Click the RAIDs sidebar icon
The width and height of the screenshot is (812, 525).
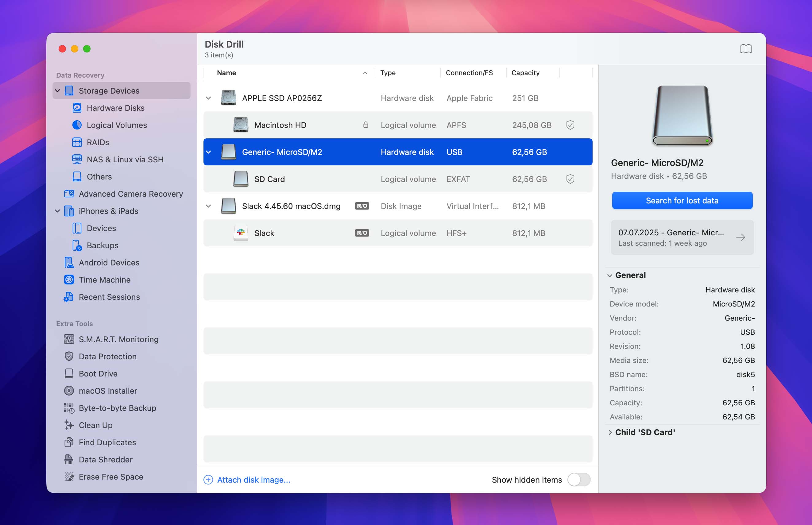(77, 142)
